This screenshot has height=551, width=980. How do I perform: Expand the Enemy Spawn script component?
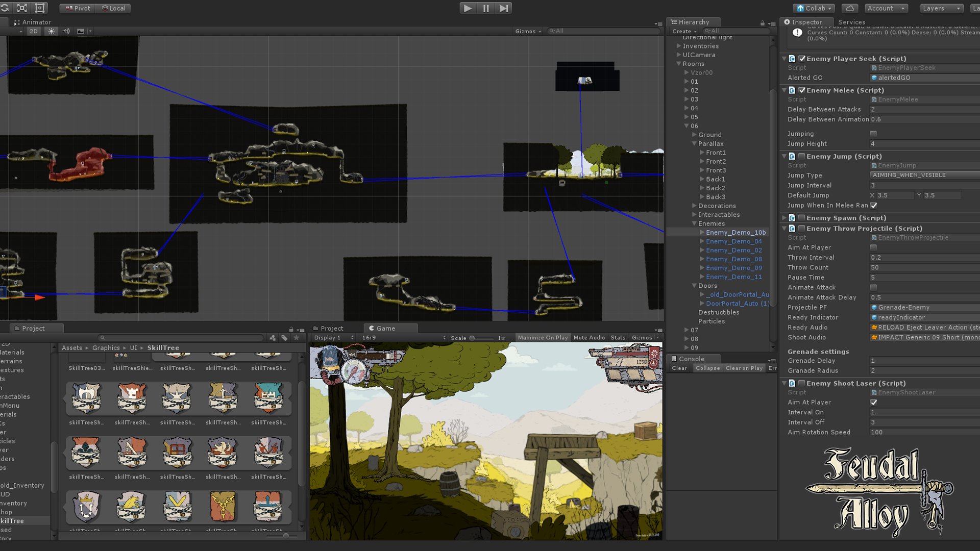coord(785,218)
